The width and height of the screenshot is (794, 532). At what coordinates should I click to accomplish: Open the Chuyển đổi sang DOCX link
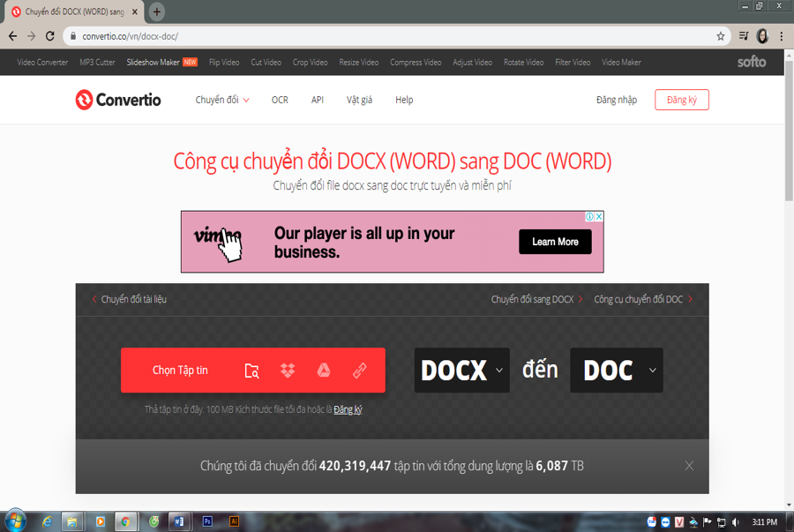tap(536, 299)
